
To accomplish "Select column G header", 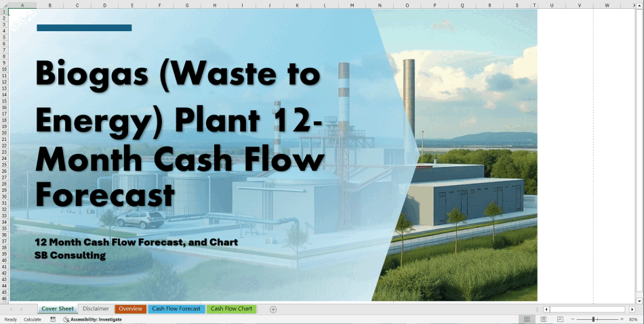I will tap(186, 5).
